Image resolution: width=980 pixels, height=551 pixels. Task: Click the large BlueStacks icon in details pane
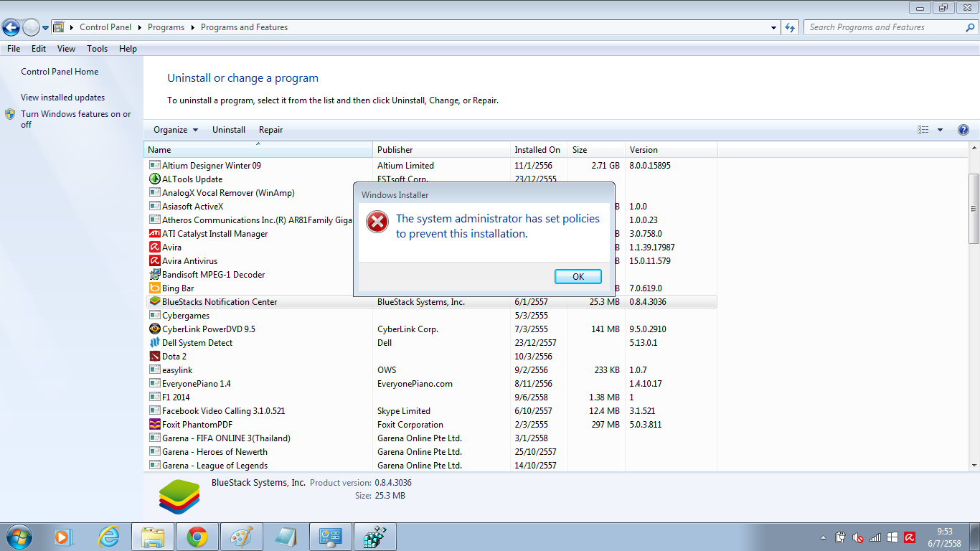tap(179, 496)
